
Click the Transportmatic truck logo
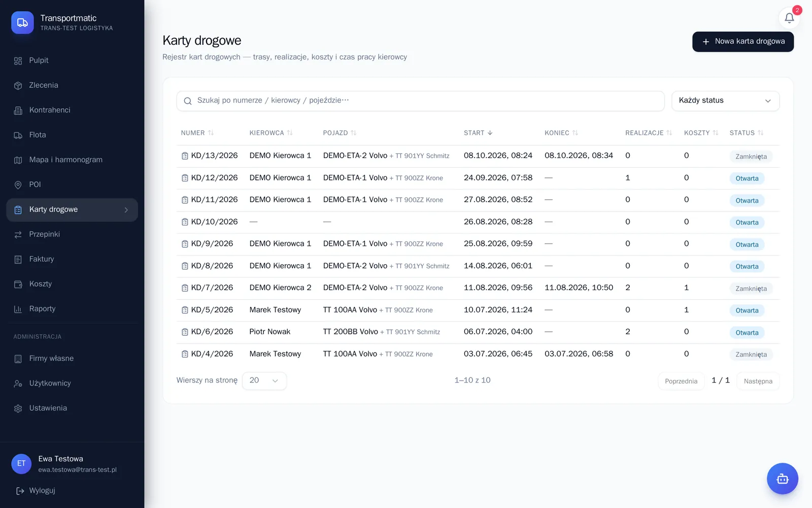click(x=22, y=23)
